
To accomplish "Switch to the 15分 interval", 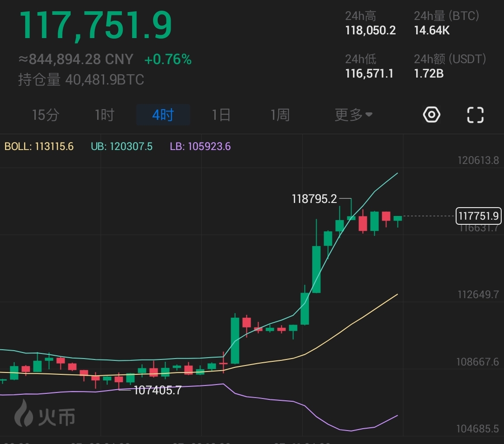I will point(45,115).
